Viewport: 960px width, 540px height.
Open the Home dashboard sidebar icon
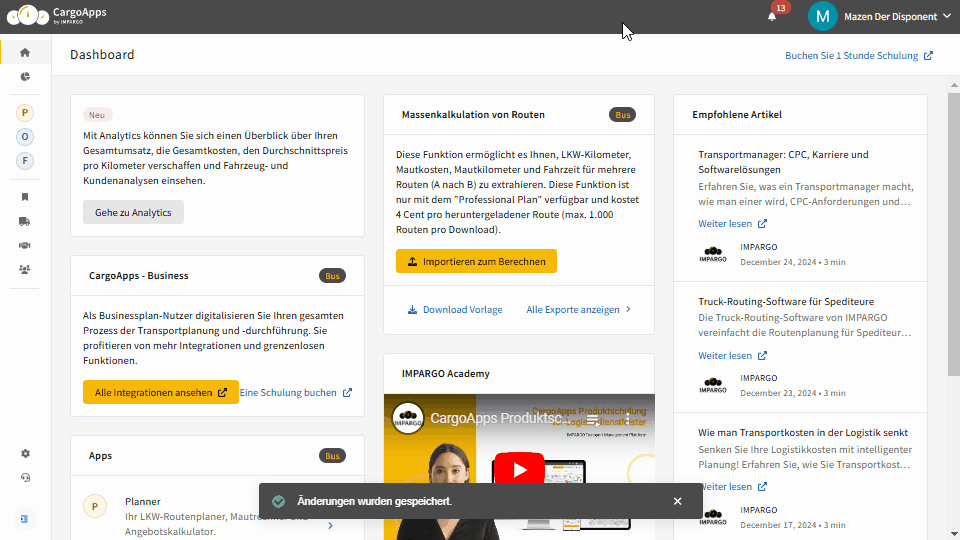pyautogui.click(x=24, y=53)
